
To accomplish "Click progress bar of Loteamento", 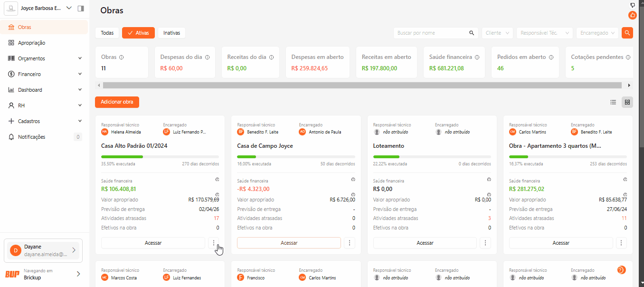I will pyautogui.click(x=432, y=157).
